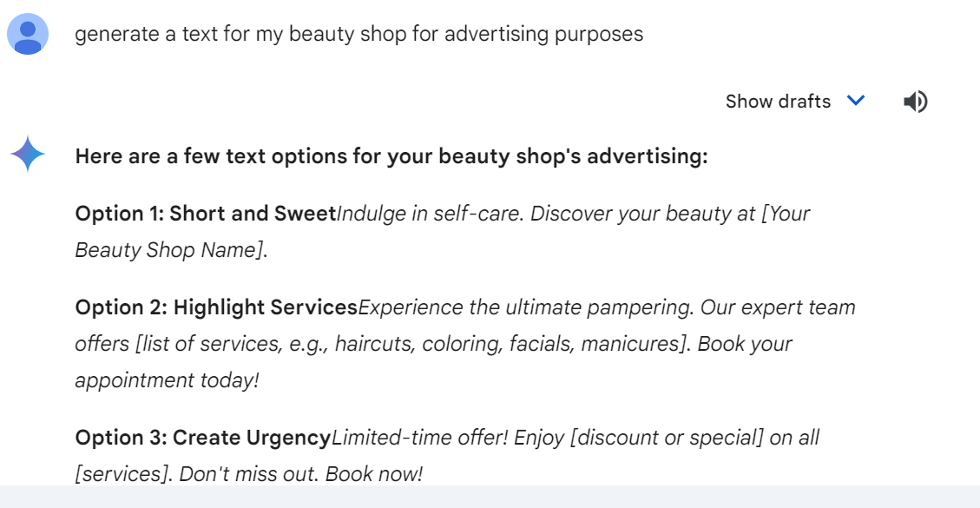Select the Option 2: Highlight Services label

pos(216,307)
